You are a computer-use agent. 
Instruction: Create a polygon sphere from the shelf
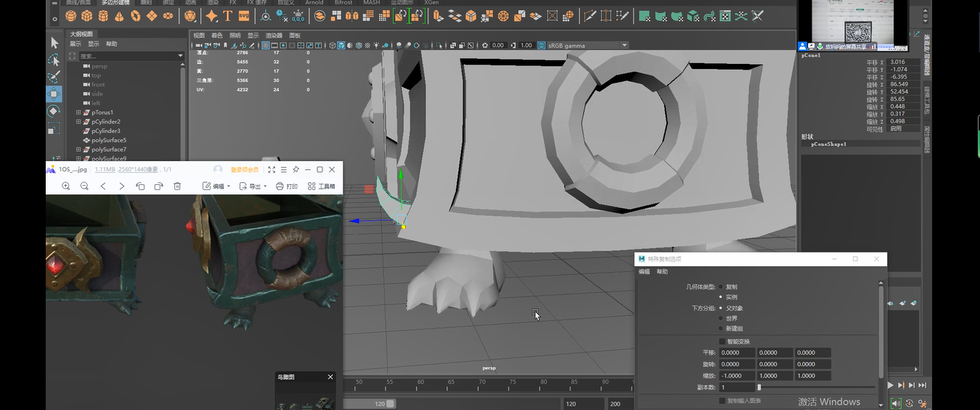pos(70,16)
